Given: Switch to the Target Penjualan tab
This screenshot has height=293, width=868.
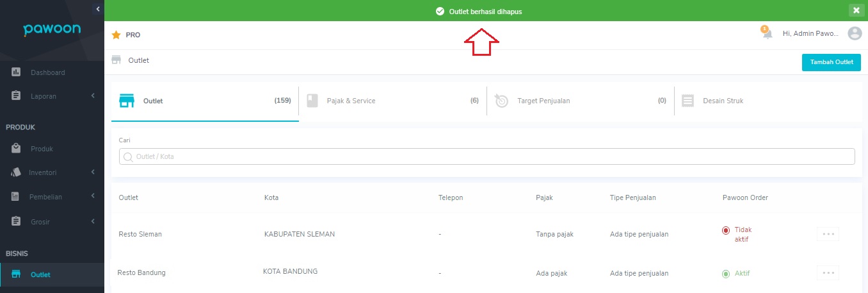Looking at the screenshot, I should point(581,101).
